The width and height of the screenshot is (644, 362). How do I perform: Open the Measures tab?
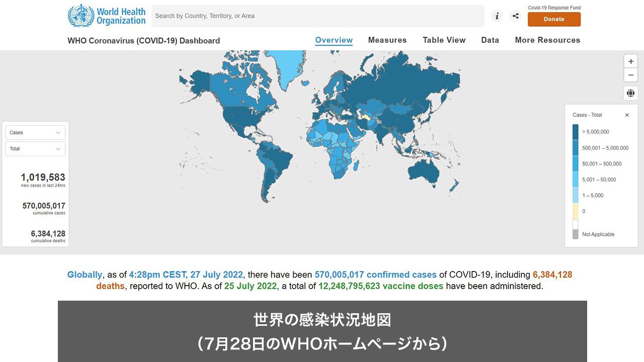[387, 40]
